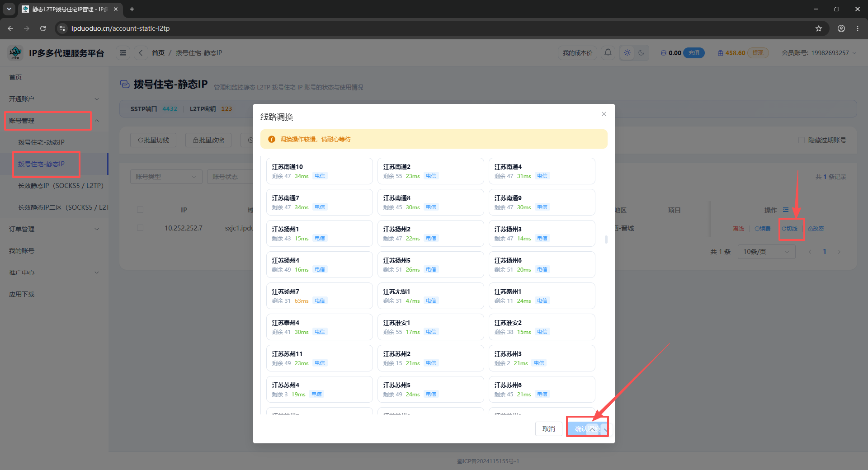Click the 充值 recharge button
Viewport: 868px width, 470px height.
694,53
